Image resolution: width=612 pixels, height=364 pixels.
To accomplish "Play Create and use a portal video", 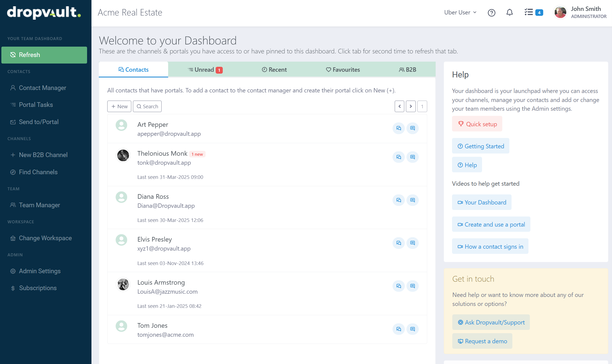I will pos(491,224).
